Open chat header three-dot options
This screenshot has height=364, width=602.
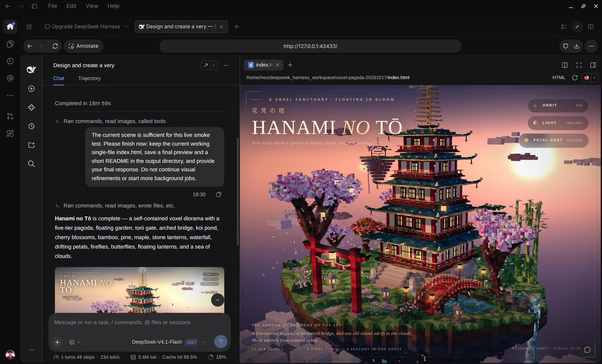pos(226,65)
